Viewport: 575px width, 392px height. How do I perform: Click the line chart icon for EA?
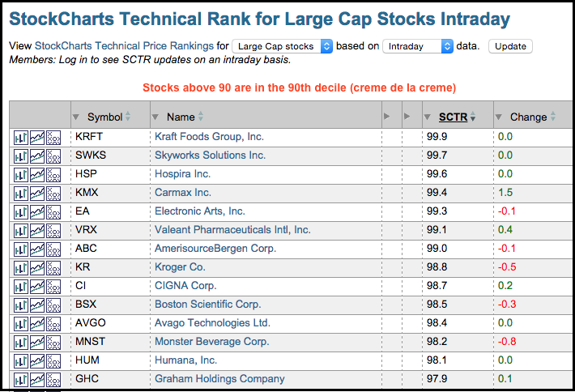(x=37, y=211)
